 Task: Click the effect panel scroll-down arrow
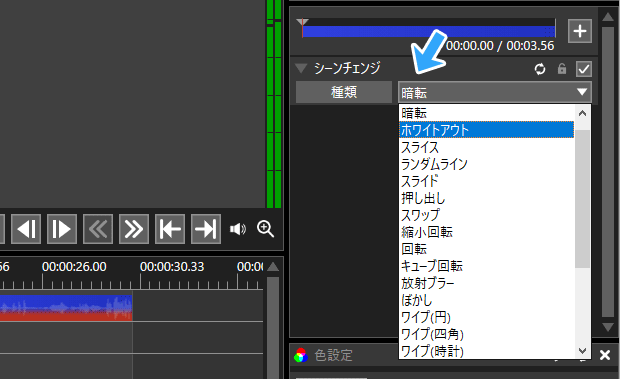[607, 327]
